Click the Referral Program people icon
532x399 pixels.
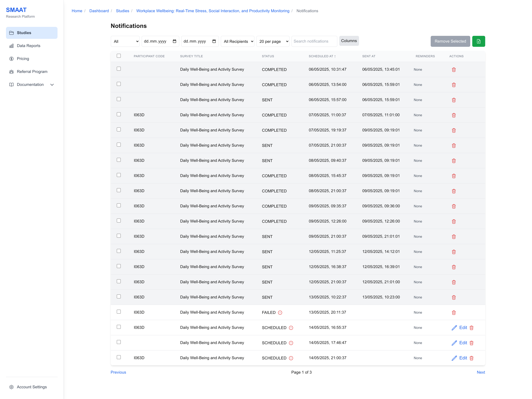tap(11, 71)
